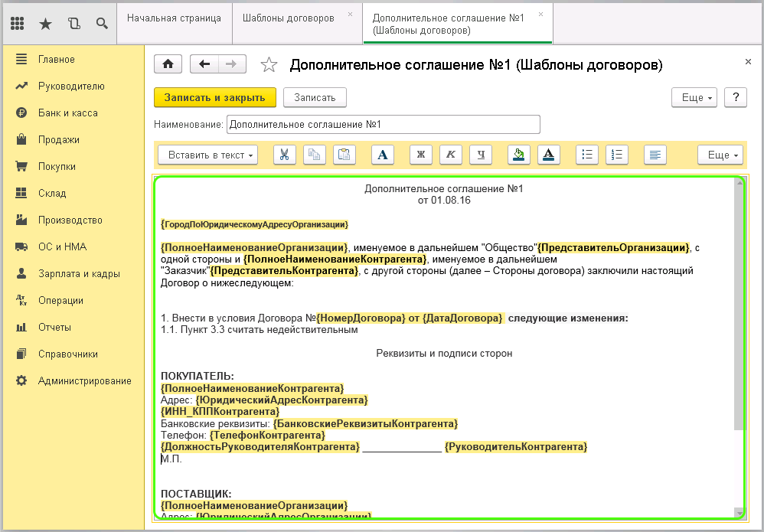764x532 pixels.
Task: Click the scrollbar down arrow in editor
Action: point(740,513)
